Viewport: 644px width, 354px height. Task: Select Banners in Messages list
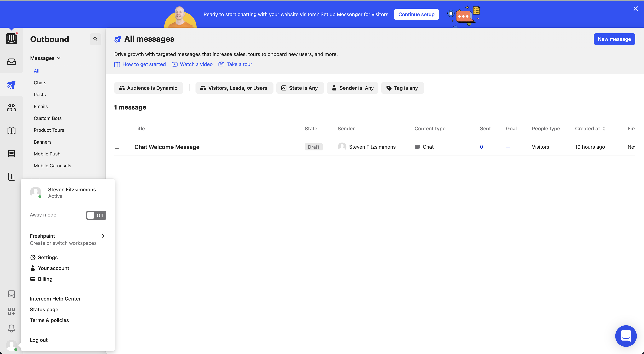[x=43, y=142]
